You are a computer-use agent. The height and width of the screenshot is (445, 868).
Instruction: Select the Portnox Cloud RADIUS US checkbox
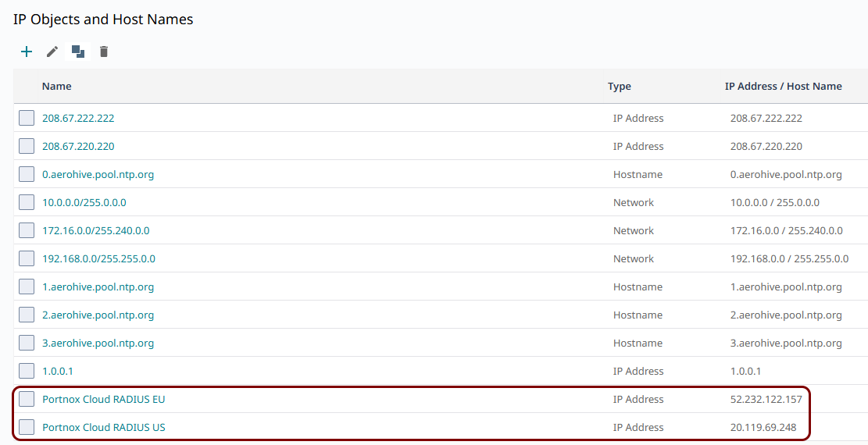point(27,427)
